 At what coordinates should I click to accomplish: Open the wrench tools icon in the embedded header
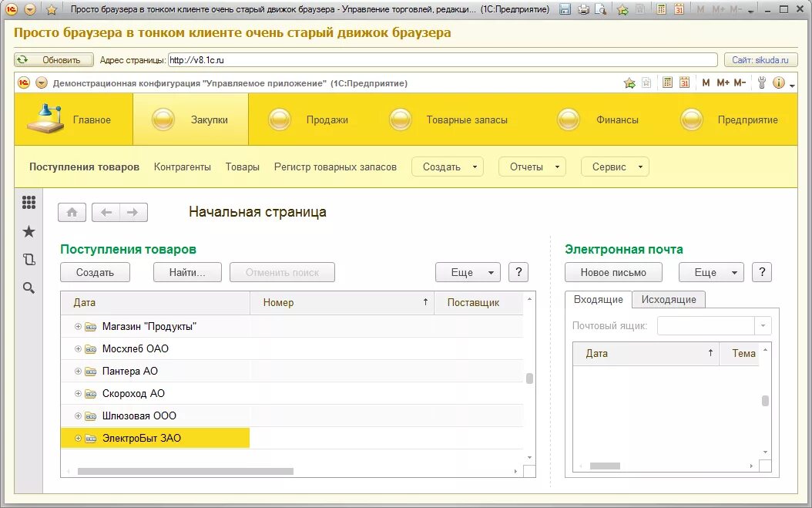pos(761,82)
